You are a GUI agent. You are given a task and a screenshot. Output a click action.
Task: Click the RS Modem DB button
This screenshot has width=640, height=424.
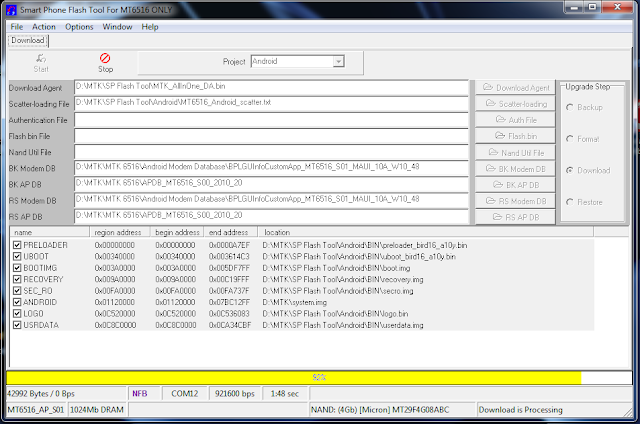coord(515,201)
